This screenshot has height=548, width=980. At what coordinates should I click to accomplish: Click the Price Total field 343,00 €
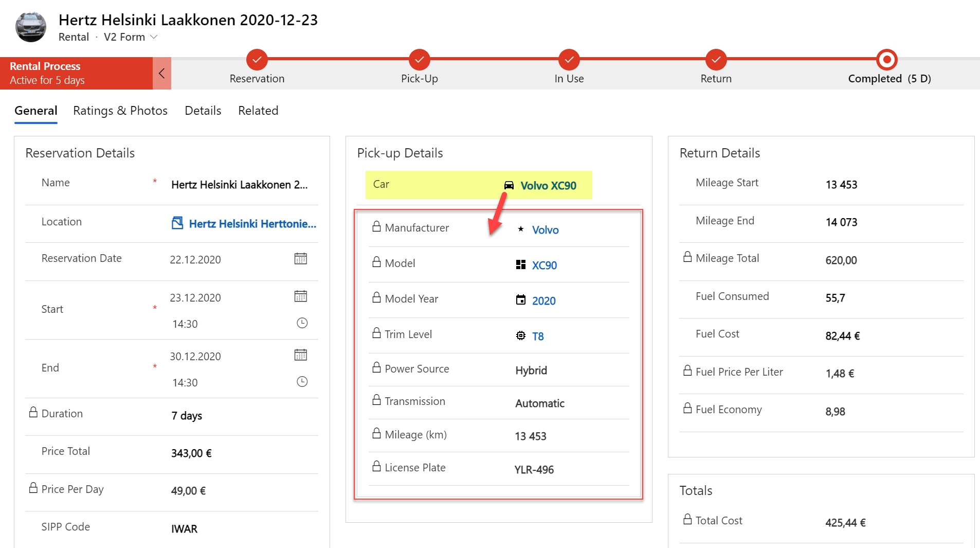[x=191, y=453]
